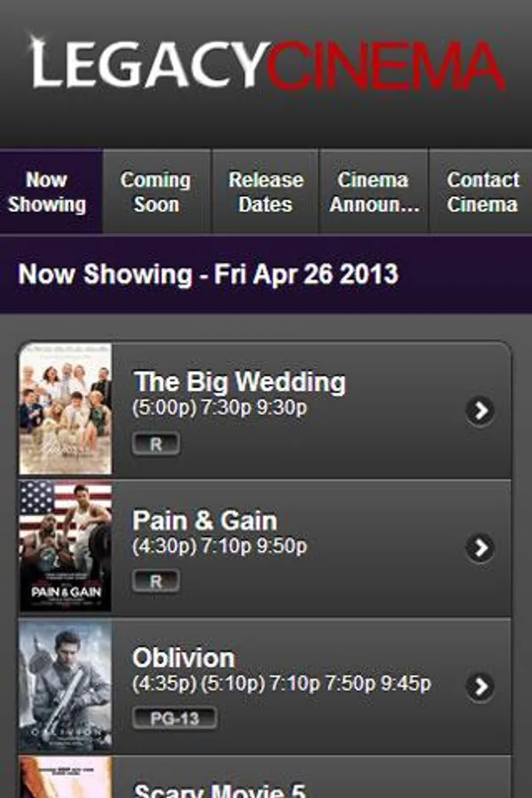Open the Release Dates tab
Viewport: 532px width, 798px height.
[265, 192]
